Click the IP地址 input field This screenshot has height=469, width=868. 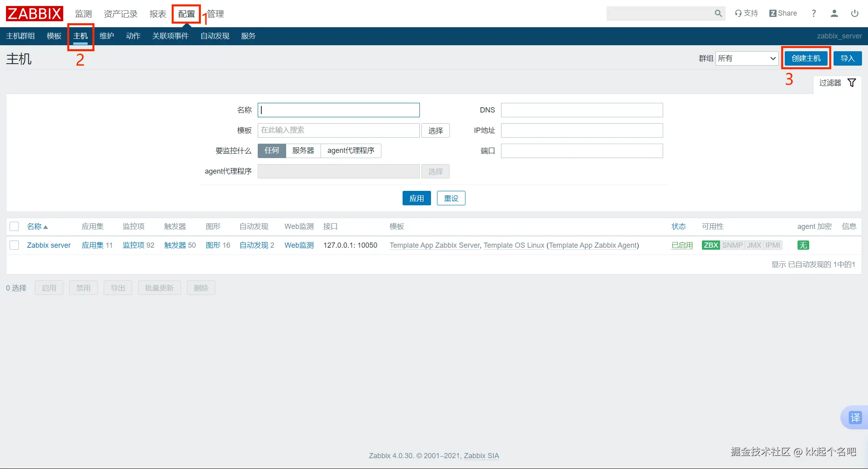pyautogui.click(x=581, y=130)
